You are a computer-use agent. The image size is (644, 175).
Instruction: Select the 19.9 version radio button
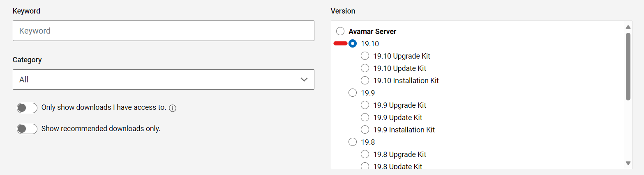click(x=353, y=93)
